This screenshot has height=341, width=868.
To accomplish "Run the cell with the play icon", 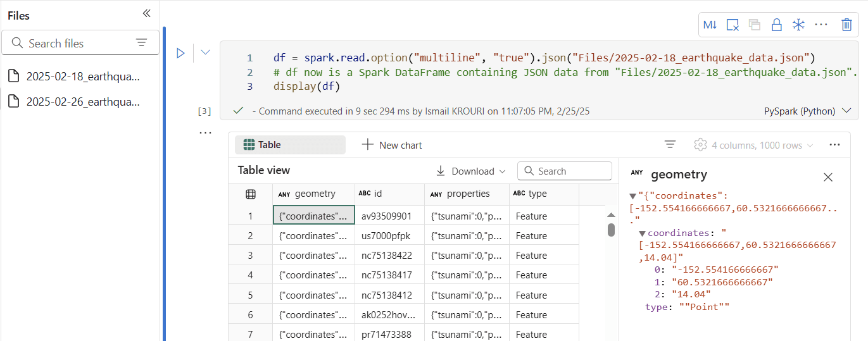I will pos(181,53).
